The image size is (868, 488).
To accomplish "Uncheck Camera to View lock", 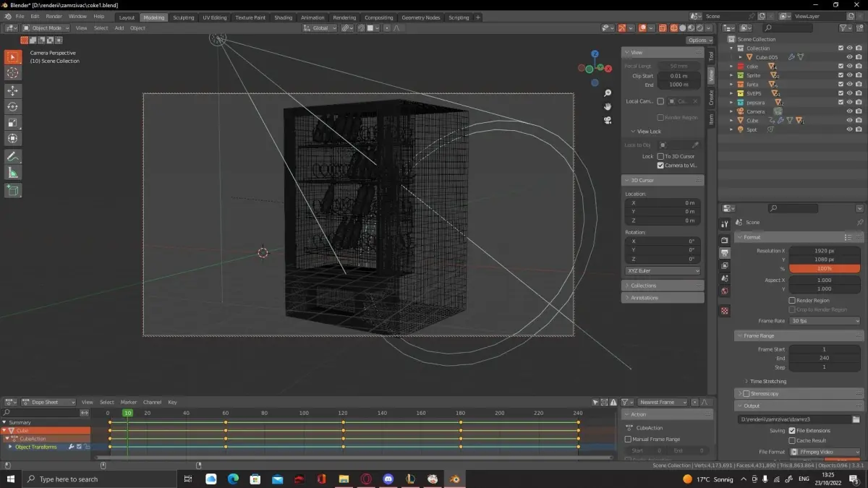I will (x=660, y=166).
